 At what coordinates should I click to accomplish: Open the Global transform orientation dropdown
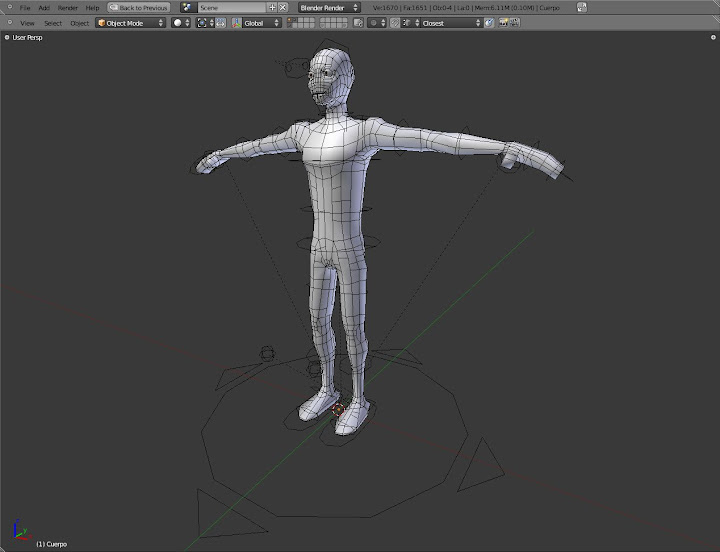pos(262,22)
